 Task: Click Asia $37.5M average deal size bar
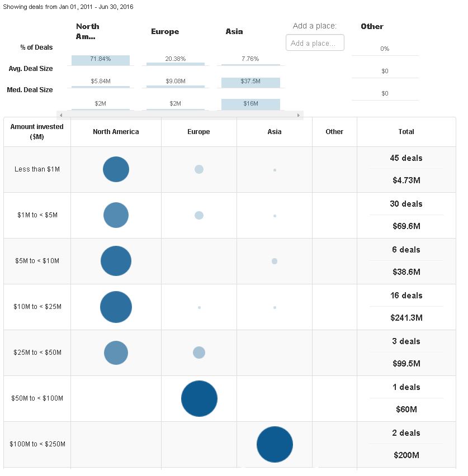click(x=250, y=82)
